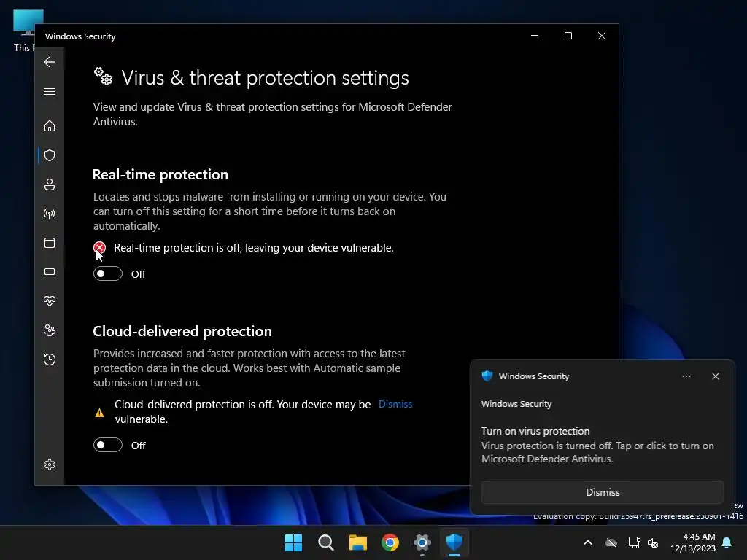Open Virus & threat protection shield icon
Image resolution: width=747 pixels, height=560 pixels.
[x=50, y=155]
